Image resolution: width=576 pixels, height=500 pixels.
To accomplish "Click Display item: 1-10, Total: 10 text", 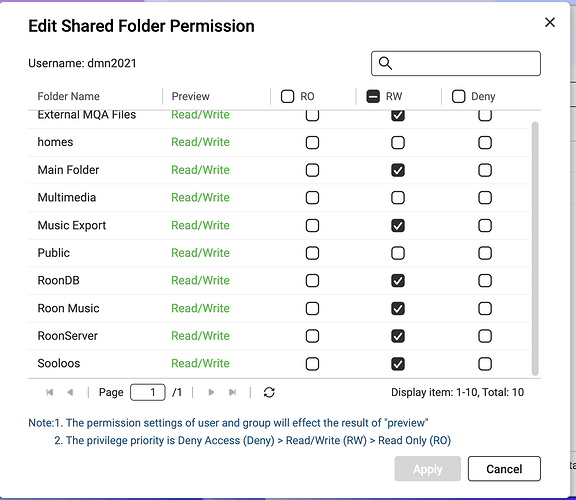I will point(457,392).
